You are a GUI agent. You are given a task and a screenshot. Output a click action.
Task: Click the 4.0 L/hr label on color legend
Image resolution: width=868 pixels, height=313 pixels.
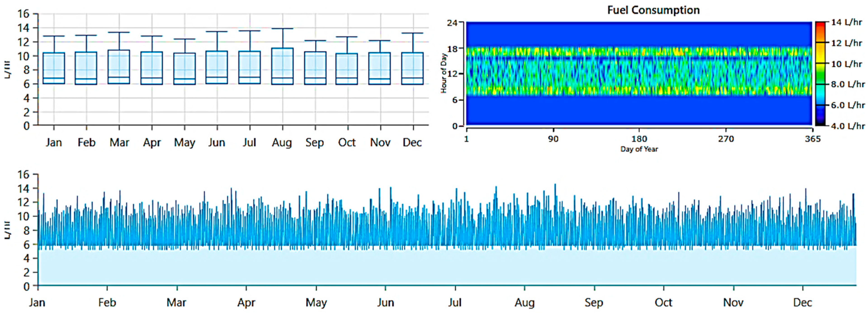pos(847,126)
